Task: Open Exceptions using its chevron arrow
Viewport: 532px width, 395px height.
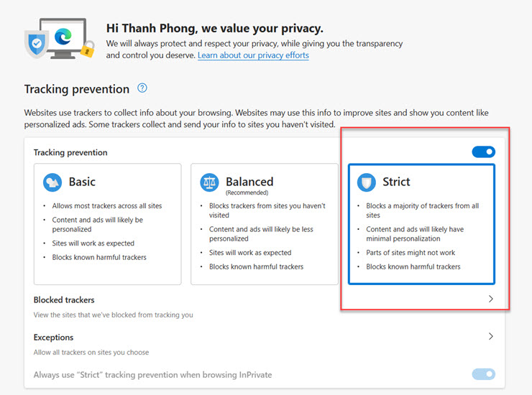Action: (x=490, y=336)
